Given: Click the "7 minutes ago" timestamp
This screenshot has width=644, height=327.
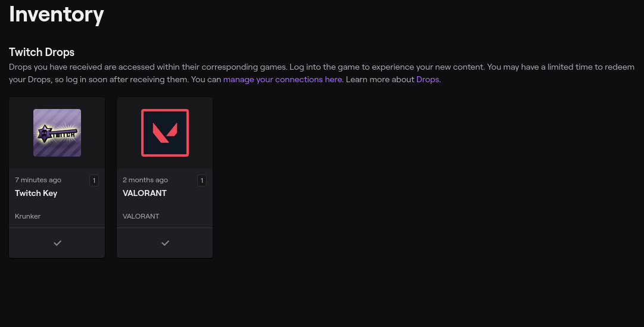Looking at the screenshot, I should coord(38,180).
